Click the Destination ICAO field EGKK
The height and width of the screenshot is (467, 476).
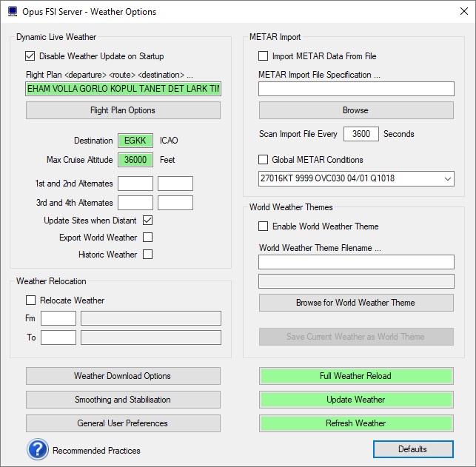(x=135, y=141)
